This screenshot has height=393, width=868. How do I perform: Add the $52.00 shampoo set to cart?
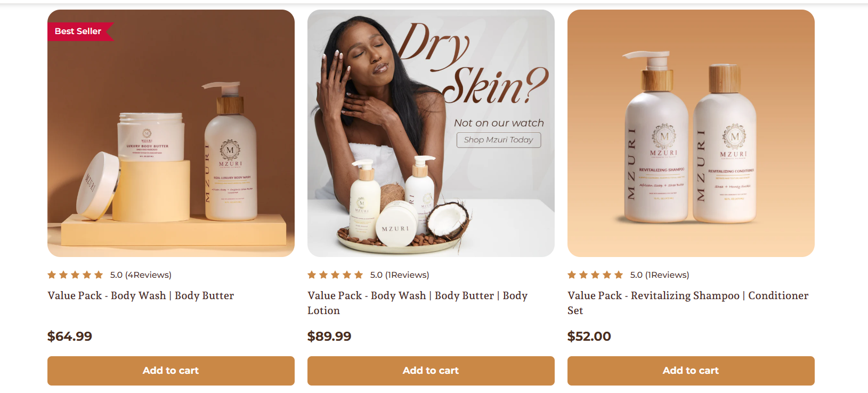pyautogui.click(x=691, y=371)
